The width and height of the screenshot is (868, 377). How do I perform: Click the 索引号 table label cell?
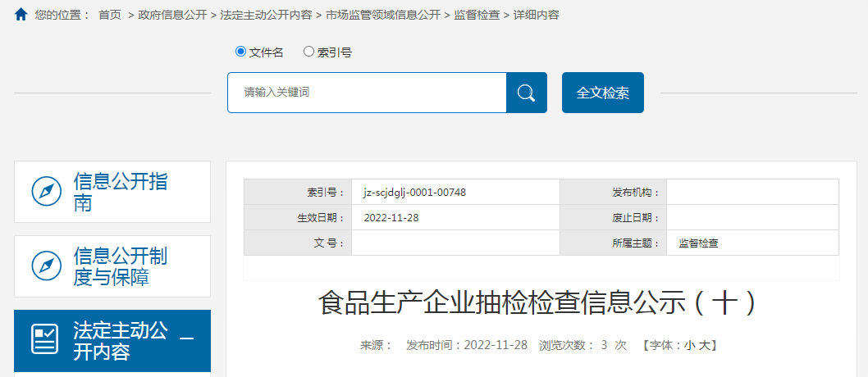tap(298, 193)
